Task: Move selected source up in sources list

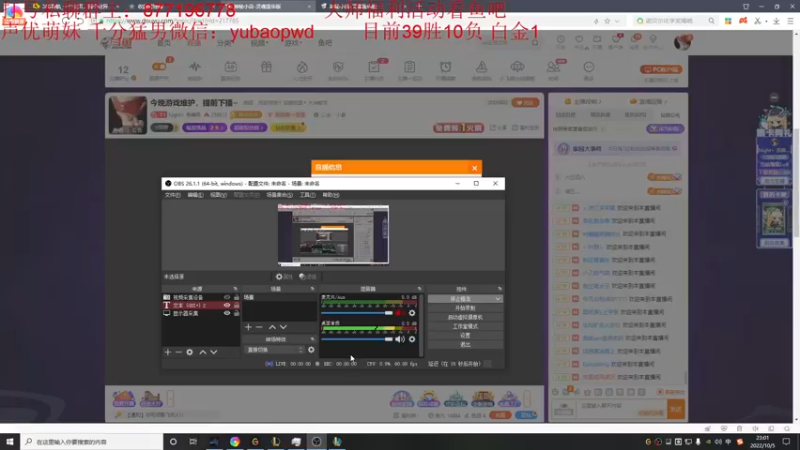Action: [x=203, y=352]
